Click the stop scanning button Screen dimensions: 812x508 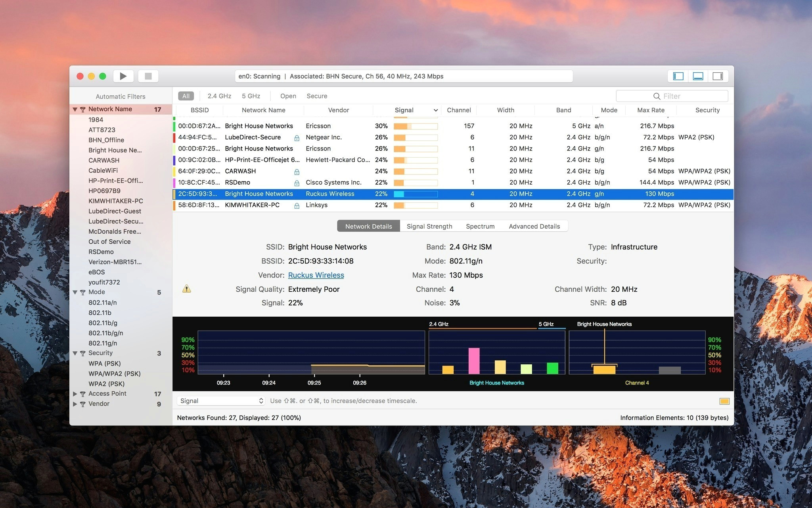[148, 76]
